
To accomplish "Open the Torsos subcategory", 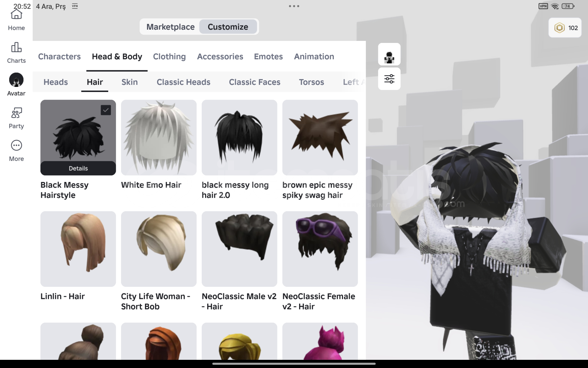I will [x=311, y=82].
